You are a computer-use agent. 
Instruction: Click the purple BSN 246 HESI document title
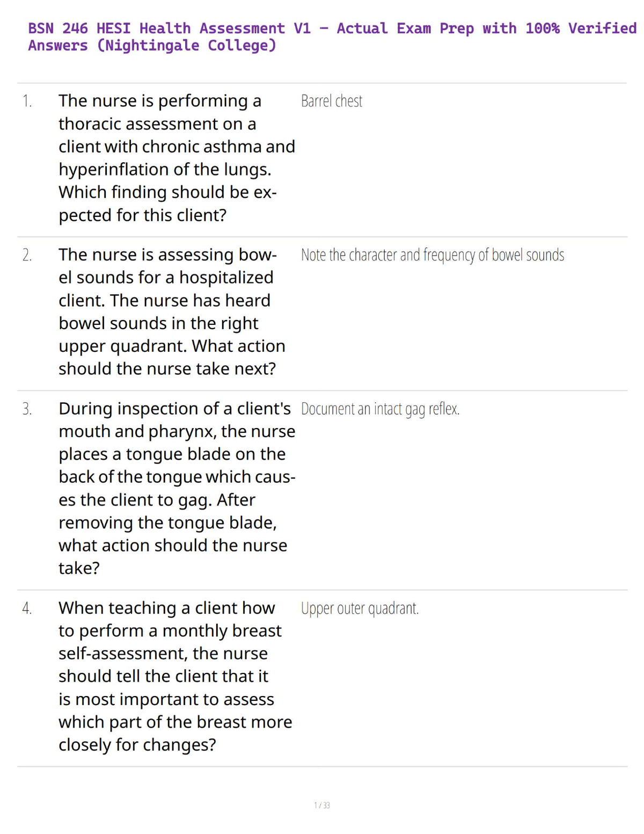coord(332,37)
